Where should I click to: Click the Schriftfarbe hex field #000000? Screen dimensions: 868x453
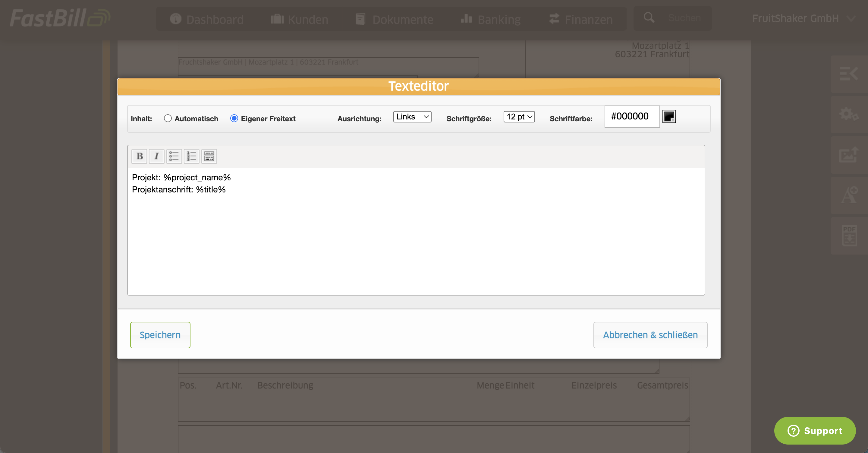pyautogui.click(x=632, y=116)
